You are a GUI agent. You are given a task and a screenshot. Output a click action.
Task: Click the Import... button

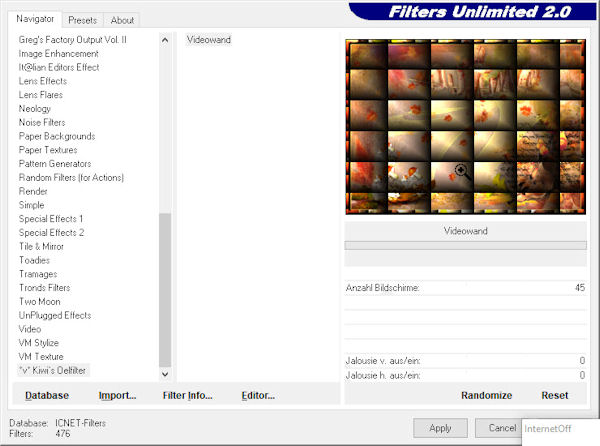pos(117,396)
